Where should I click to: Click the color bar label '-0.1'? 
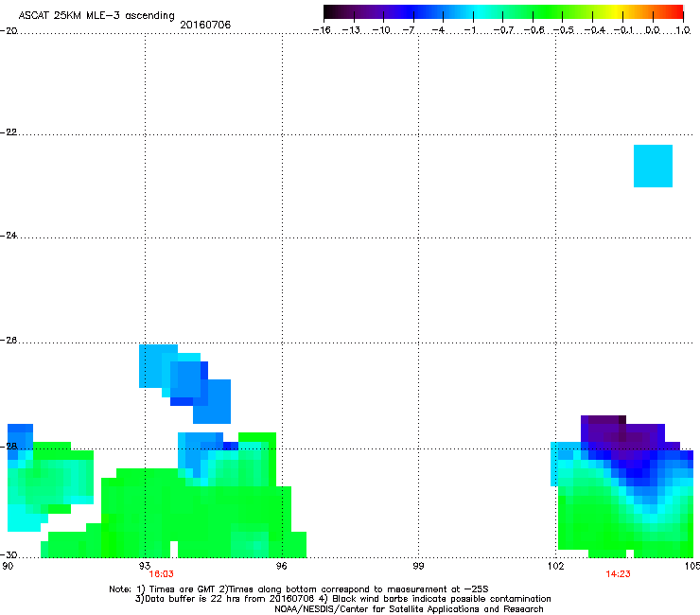pos(623,30)
